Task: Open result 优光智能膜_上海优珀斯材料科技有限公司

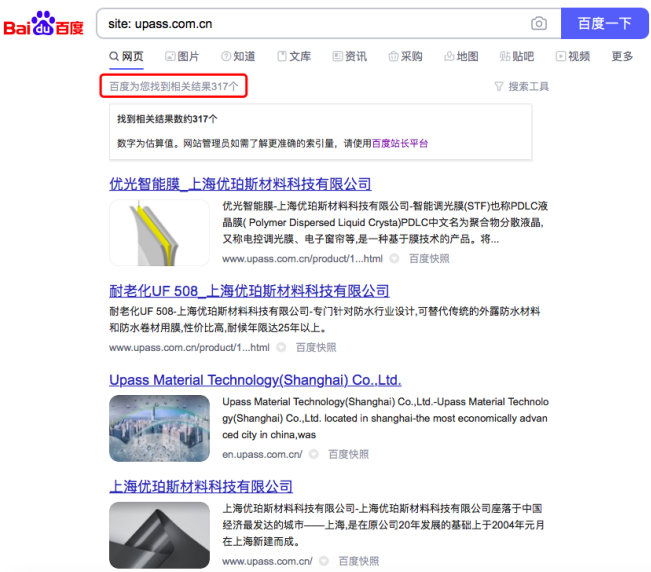Action: [240, 184]
